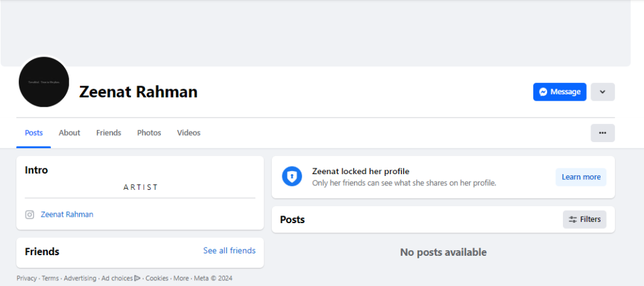Open the Videos tab
This screenshot has width=644, height=286.
189,133
